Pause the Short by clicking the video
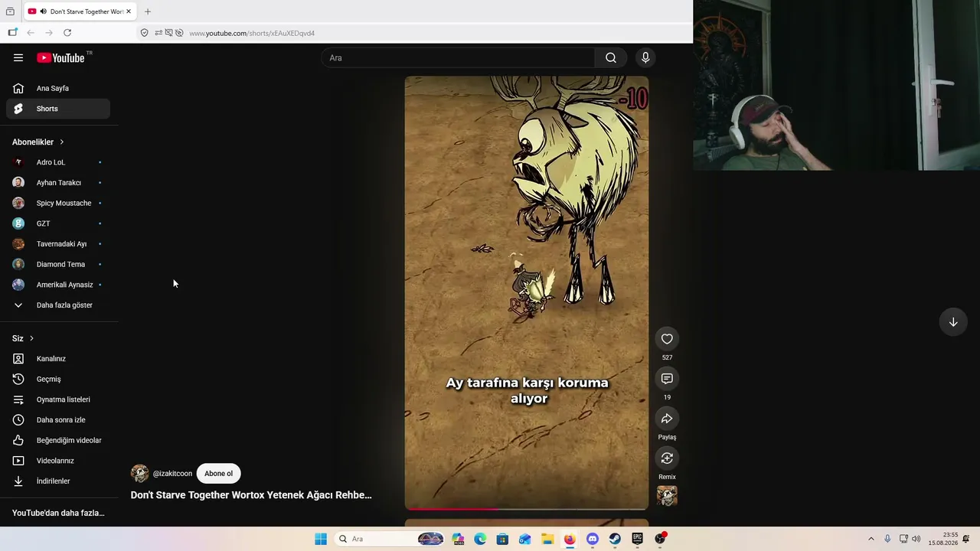Viewport: 980px width, 551px height. (526, 292)
